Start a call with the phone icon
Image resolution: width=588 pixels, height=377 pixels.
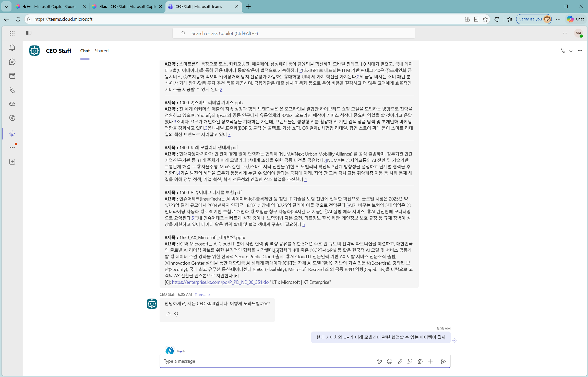[563, 51]
